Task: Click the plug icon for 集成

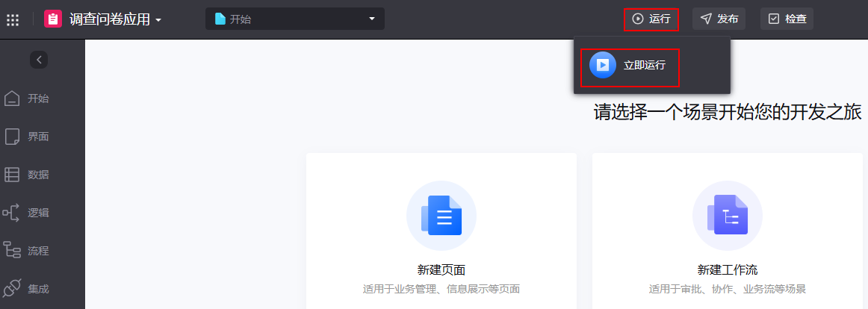Action: (12, 289)
